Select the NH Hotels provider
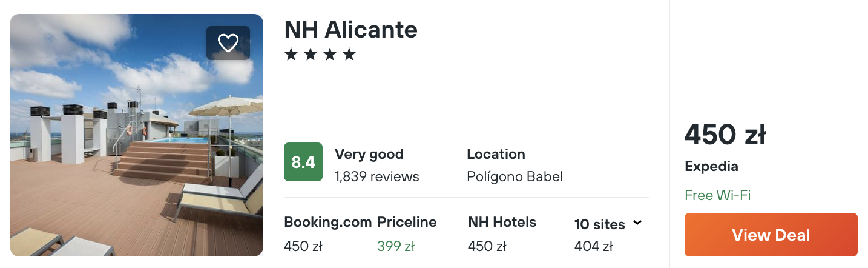Image resolution: width=868 pixels, height=268 pixels. click(502, 223)
